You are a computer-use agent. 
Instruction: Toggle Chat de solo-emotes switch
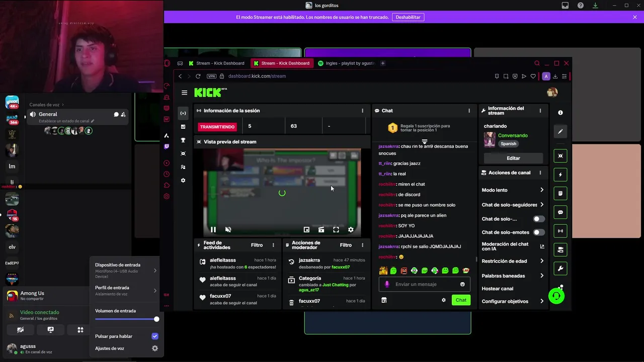(x=538, y=232)
